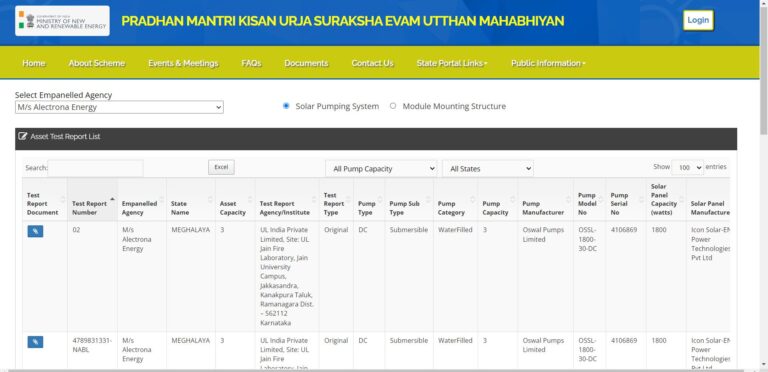Export table with Excel button
Screen dimensions: 768x372
(x=221, y=167)
